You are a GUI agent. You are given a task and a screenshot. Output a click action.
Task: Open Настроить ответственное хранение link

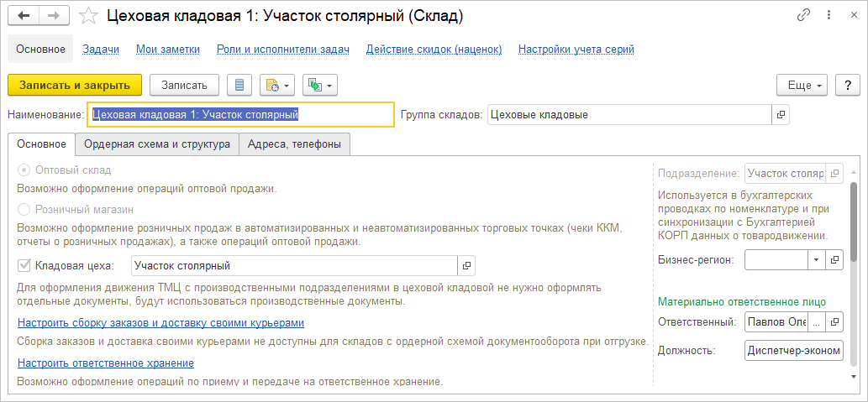[x=106, y=363]
